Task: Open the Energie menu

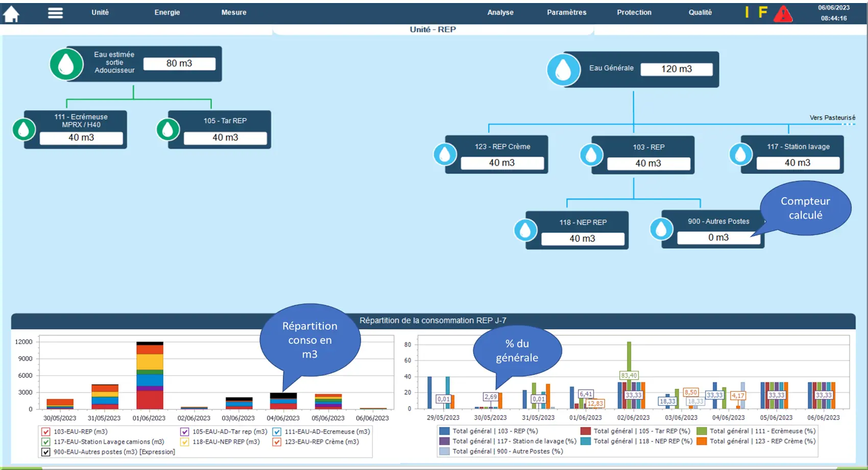Action: (167, 12)
